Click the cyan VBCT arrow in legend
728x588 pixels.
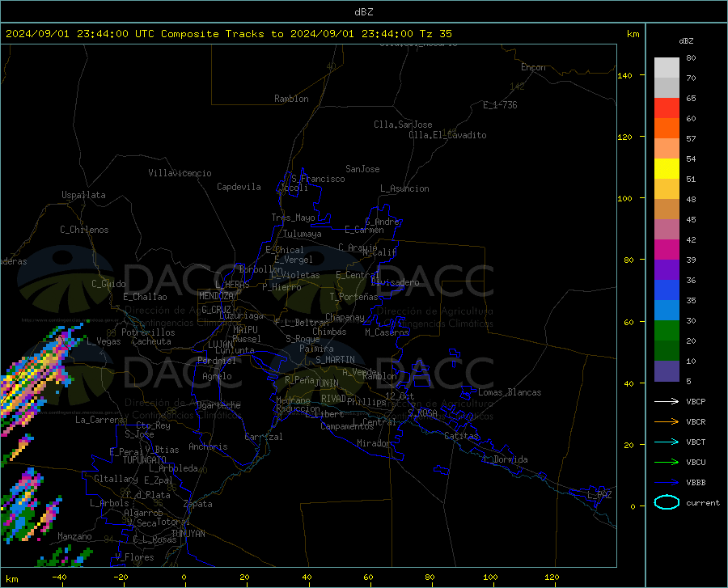667,442
